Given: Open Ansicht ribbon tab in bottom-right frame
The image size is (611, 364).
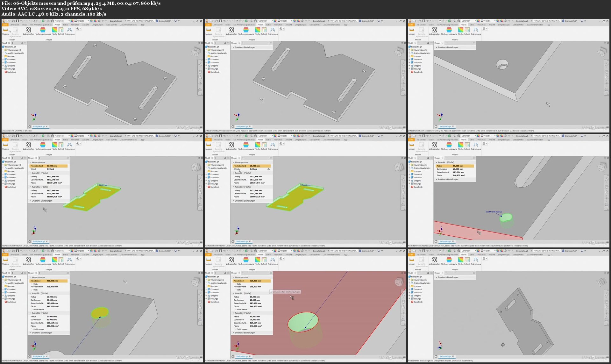Looking at the screenshot, I should coord(492,255).
